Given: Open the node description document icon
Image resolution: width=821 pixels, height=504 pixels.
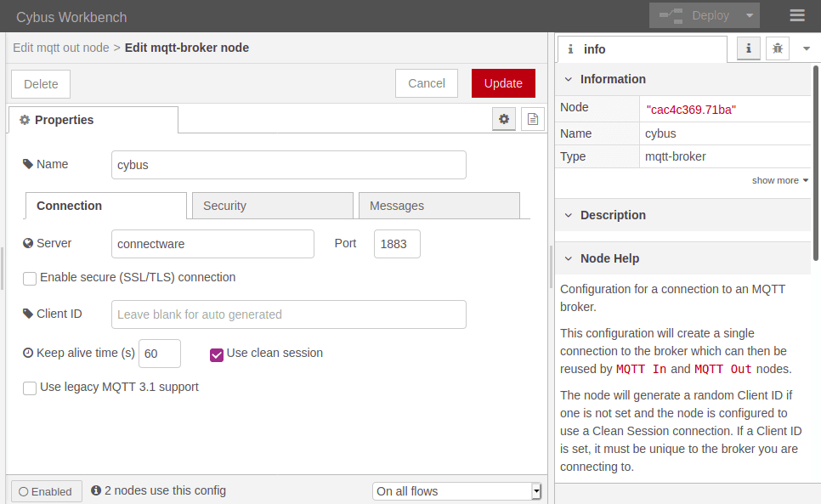Looking at the screenshot, I should click(x=533, y=120).
